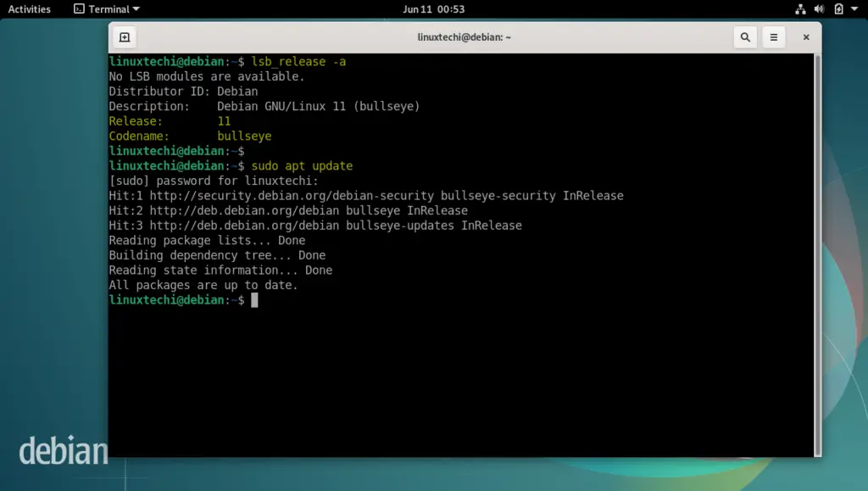Click the terminal icon in top bar
868x491 pixels.
click(79, 8)
